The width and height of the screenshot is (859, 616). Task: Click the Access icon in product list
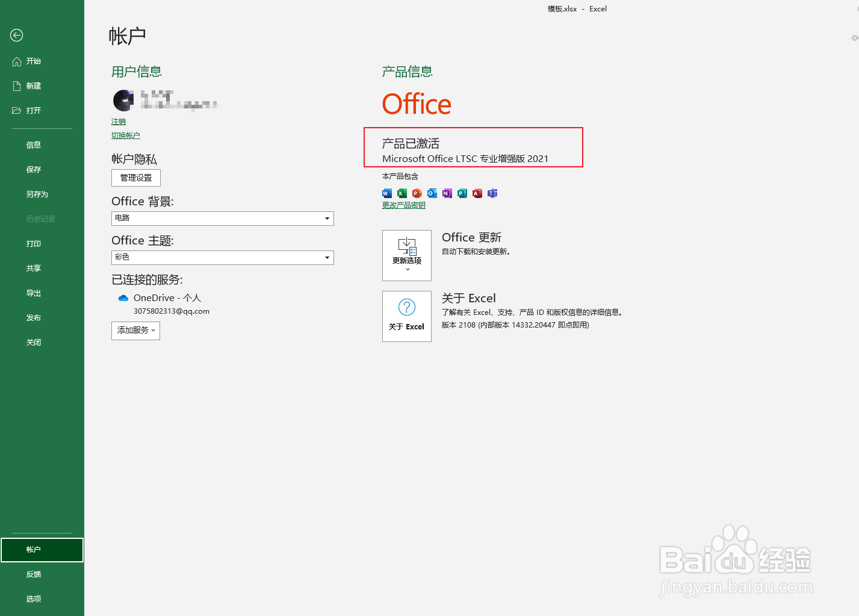tap(477, 193)
